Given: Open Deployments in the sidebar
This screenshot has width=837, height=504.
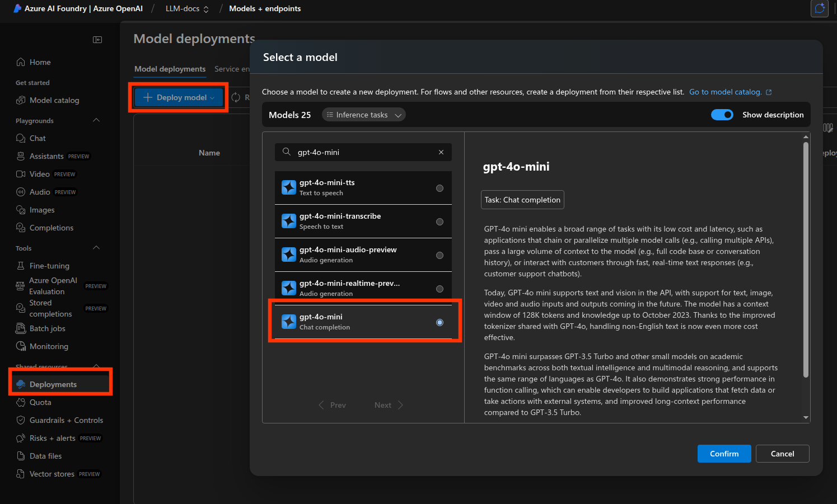Looking at the screenshot, I should pos(53,384).
